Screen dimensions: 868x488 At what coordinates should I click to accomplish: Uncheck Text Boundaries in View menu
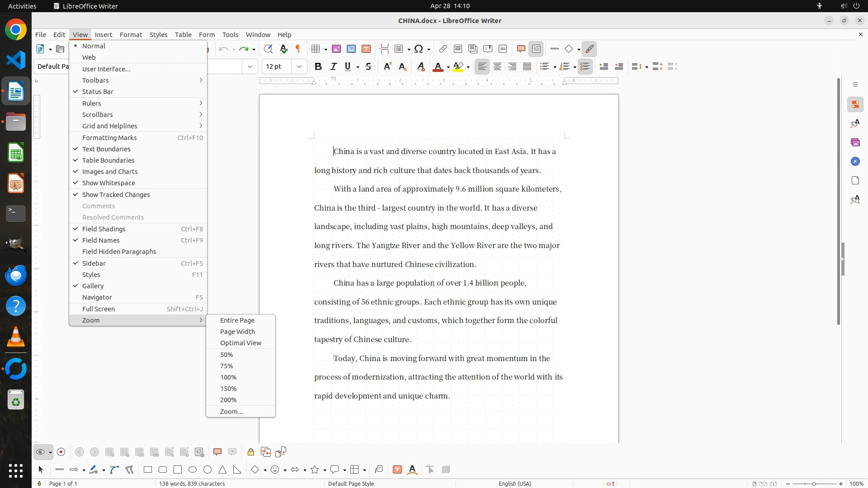[106, 149]
